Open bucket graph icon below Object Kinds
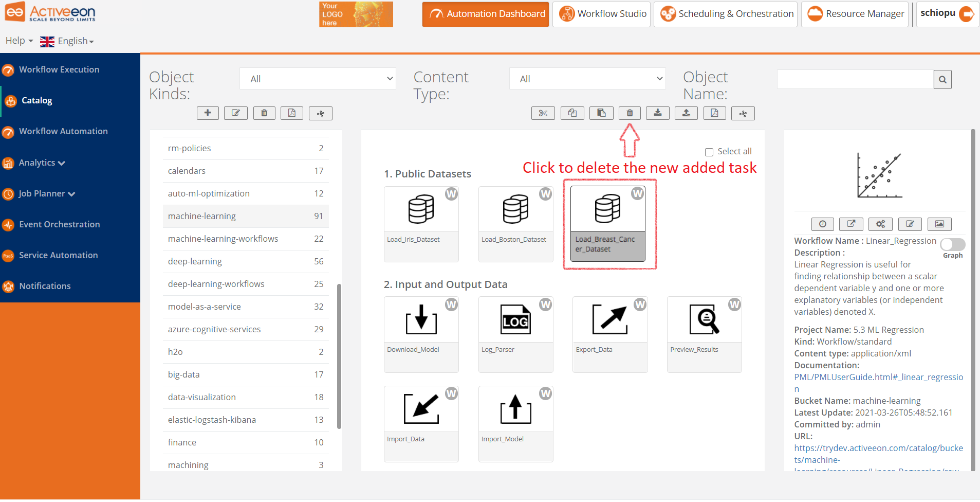The image size is (980, 502). [321, 113]
